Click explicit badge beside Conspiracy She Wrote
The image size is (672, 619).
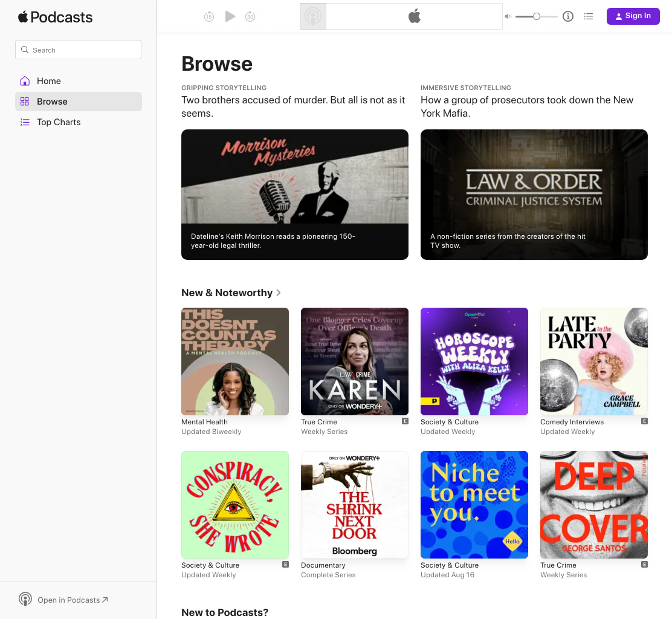point(285,565)
